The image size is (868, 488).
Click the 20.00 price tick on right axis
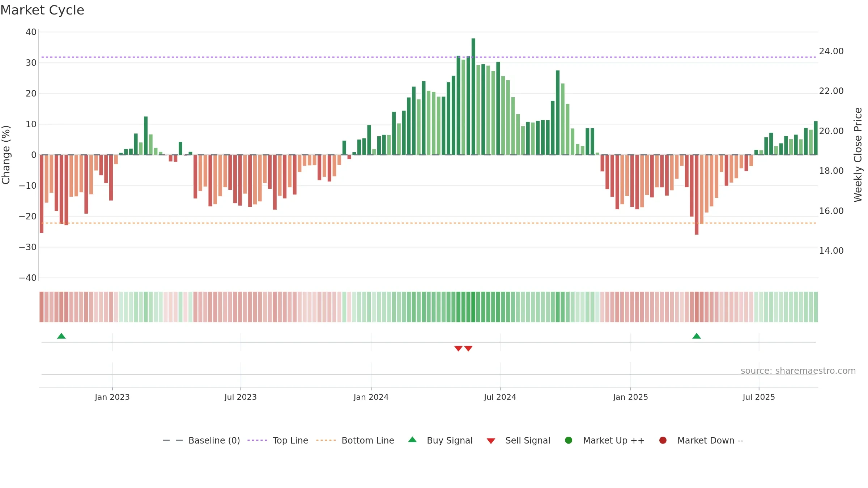831,131
